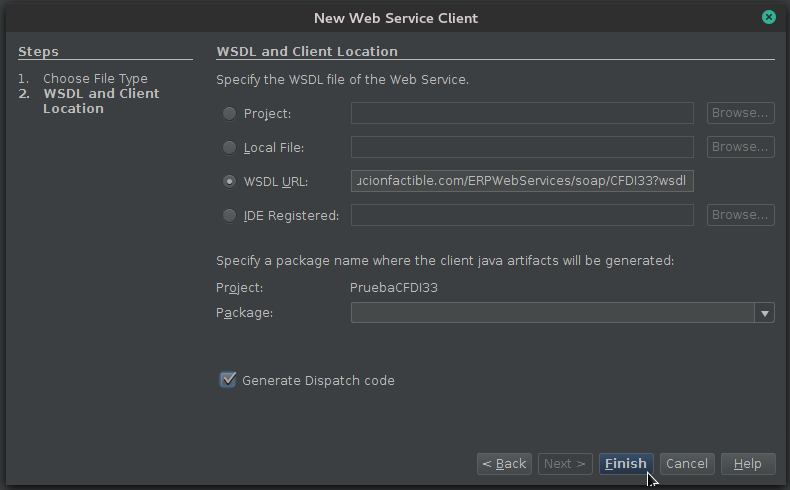Select the Local File radio button
The width and height of the screenshot is (790, 490).
pos(230,148)
